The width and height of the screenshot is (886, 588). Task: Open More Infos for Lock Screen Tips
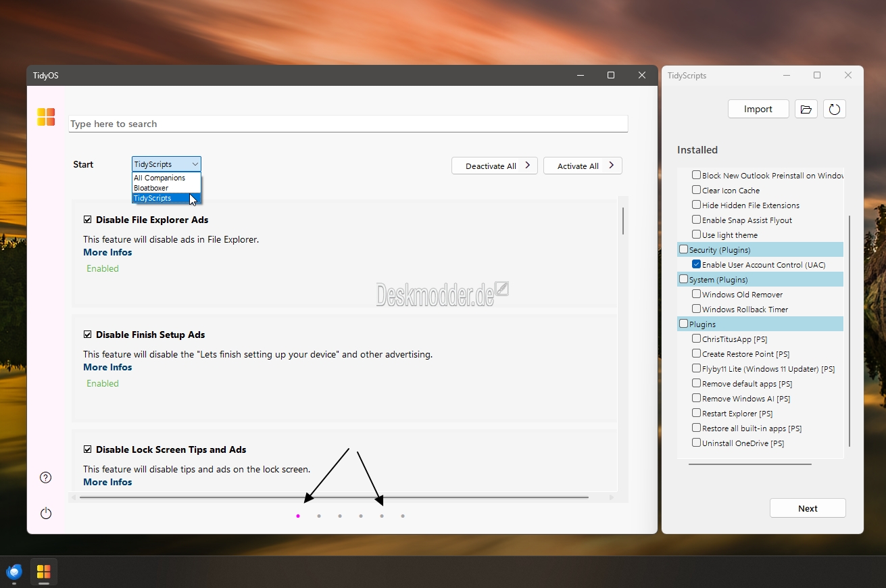[x=107, y=482]
